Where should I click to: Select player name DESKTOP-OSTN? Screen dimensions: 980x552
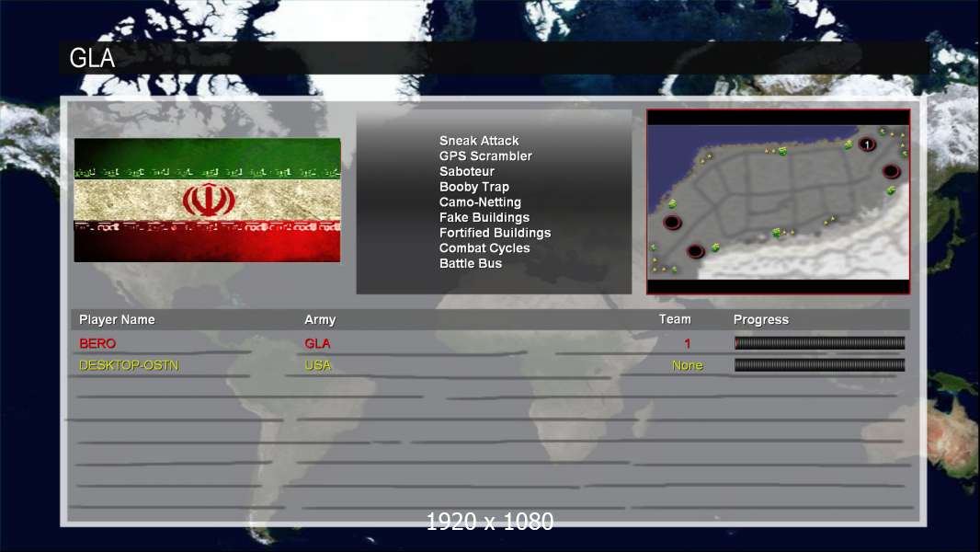129,365
